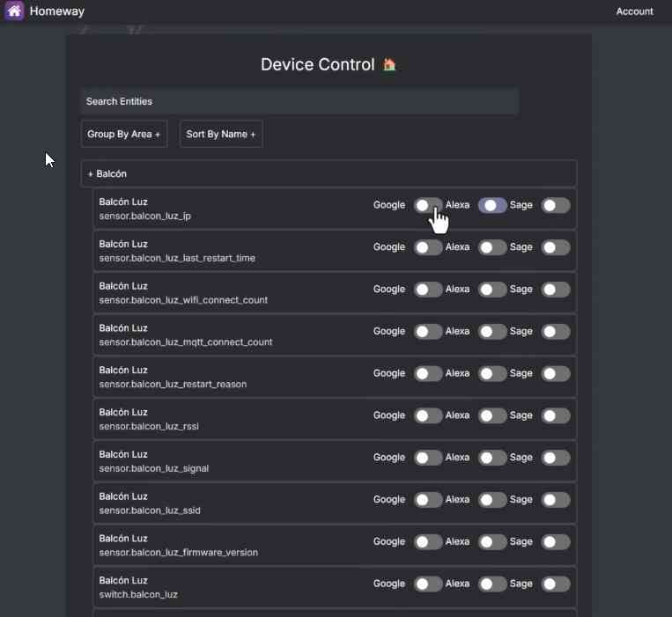The image size is (672, 617).
Task: Toggle Google for sensor.balcon_luz_ssid
Action: (428, 500)
